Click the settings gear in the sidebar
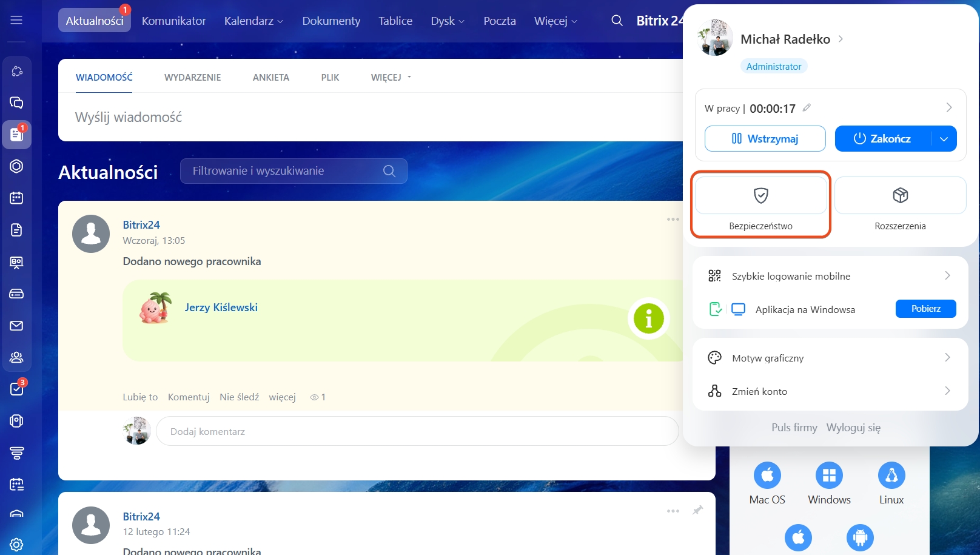 16,544
